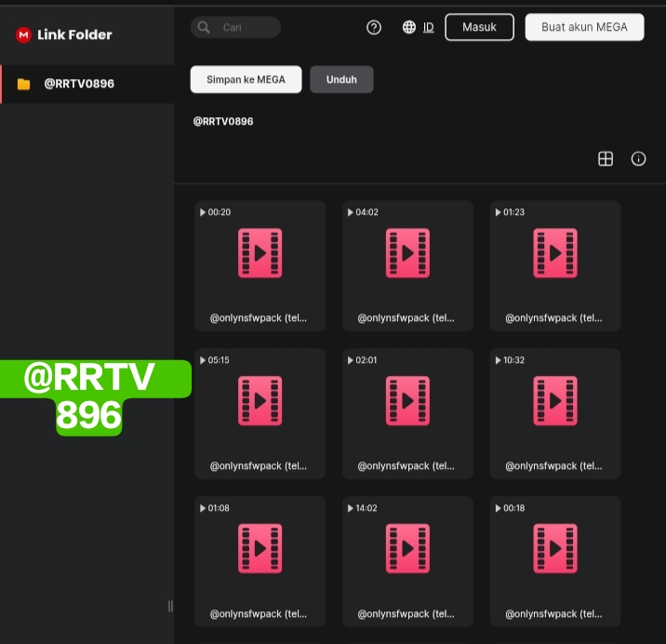
Task: Click the yellow folder icon in sidebar
Action: [24, 84]
